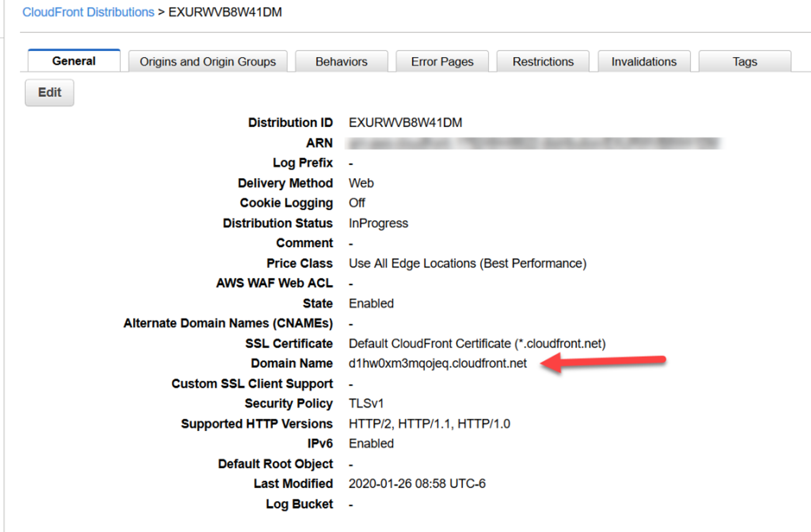Click the Supported HTTP Versions value
The width and height of the screenshot is (811, 532).
(x=429, y=424)
